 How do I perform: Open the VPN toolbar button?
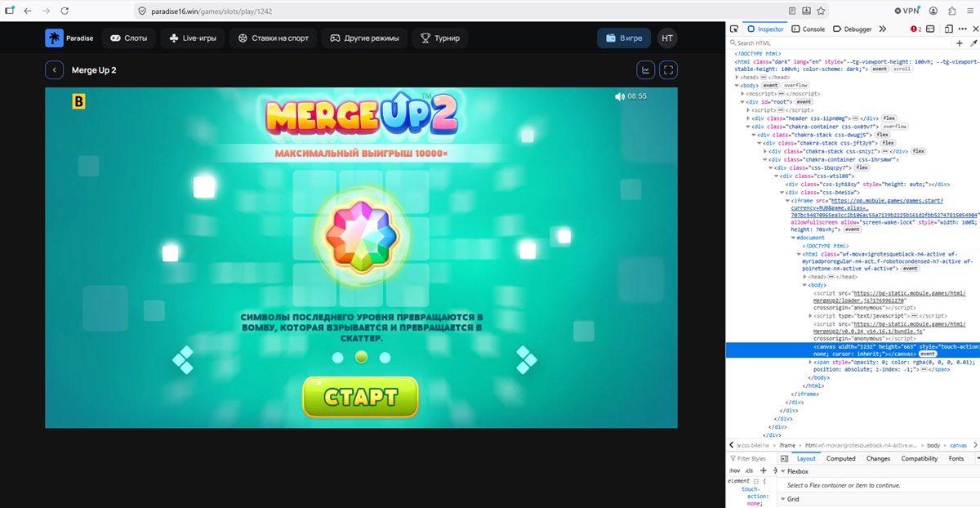(906, 11)
